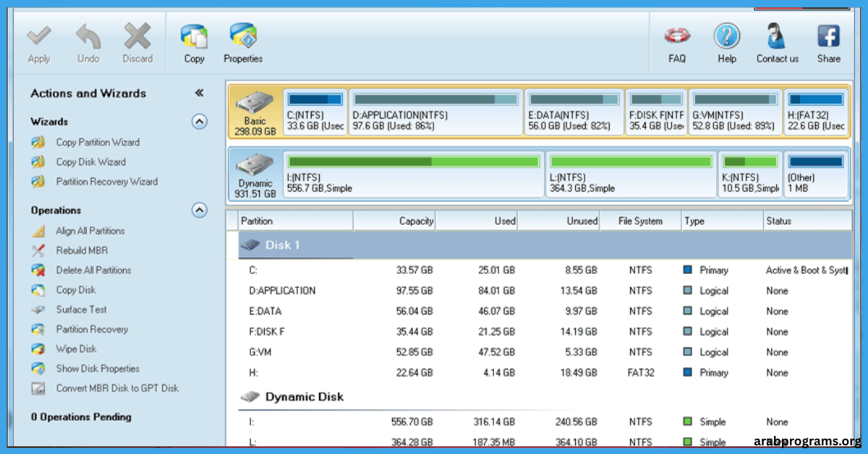Click the Disk 1 group header
868x454 pixels.
545,245
